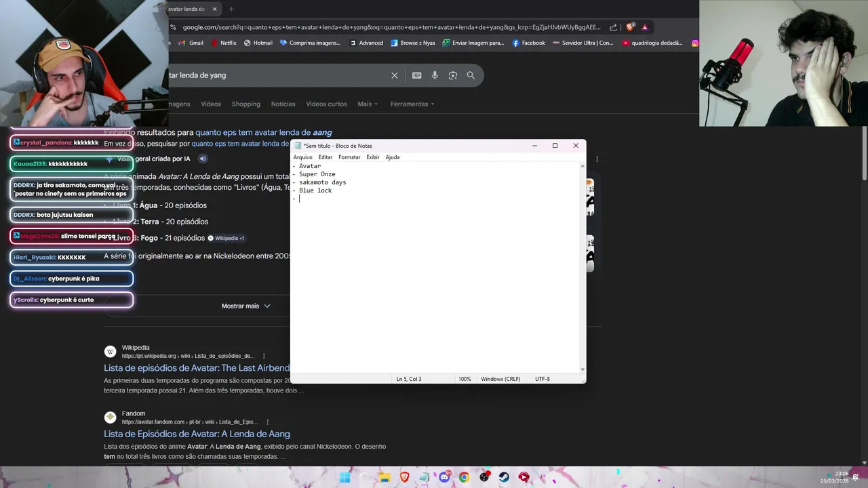Open the Enviar Imagem para bookmark

tap(473, 43)
